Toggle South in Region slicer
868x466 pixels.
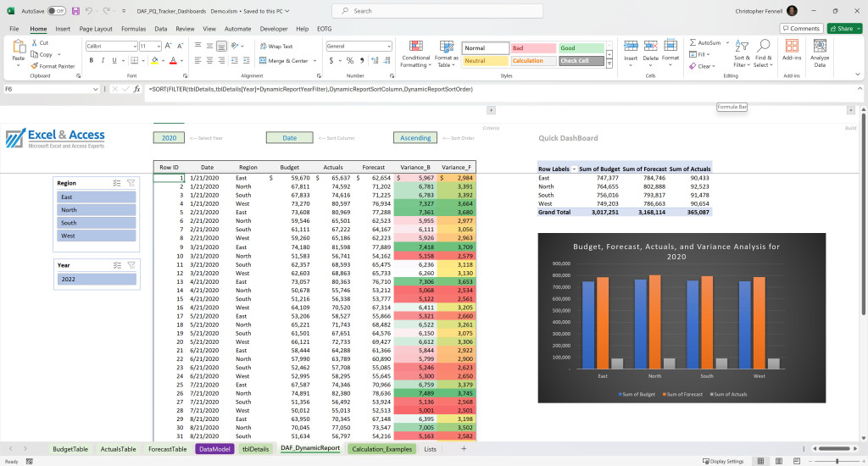click(x=97, y=223)
